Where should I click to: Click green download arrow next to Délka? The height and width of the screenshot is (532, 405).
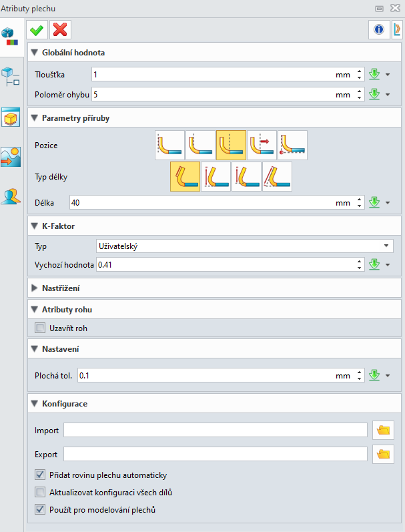point(374,202)
